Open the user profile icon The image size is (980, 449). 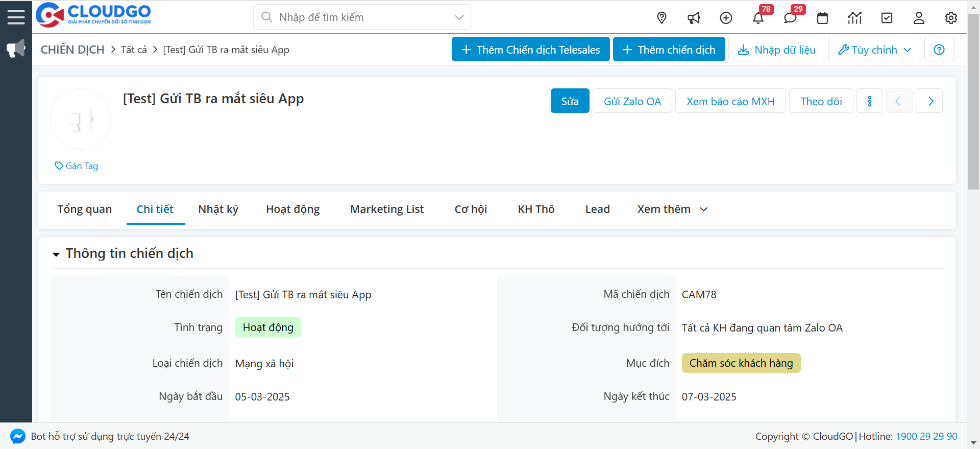(x=919, y=18)
